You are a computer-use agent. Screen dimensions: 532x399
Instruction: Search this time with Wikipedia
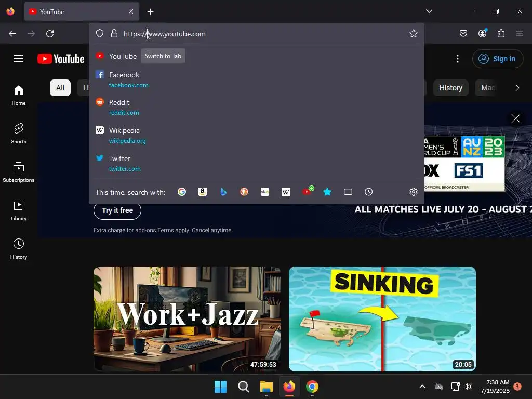tap(286, 192)
